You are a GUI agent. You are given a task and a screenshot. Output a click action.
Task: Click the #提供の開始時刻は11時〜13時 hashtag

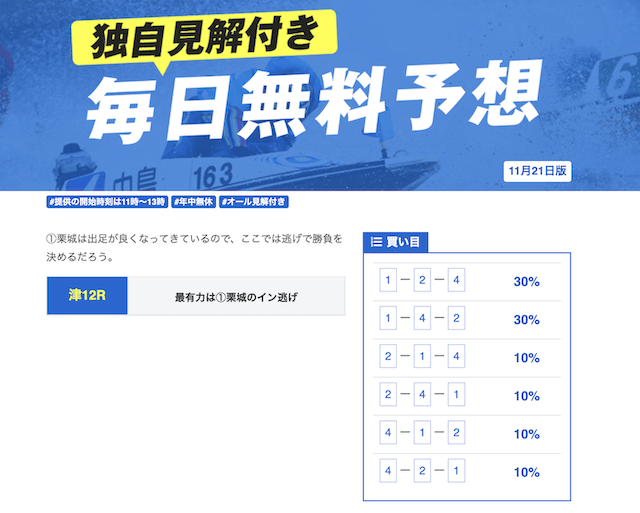point(107,202)
